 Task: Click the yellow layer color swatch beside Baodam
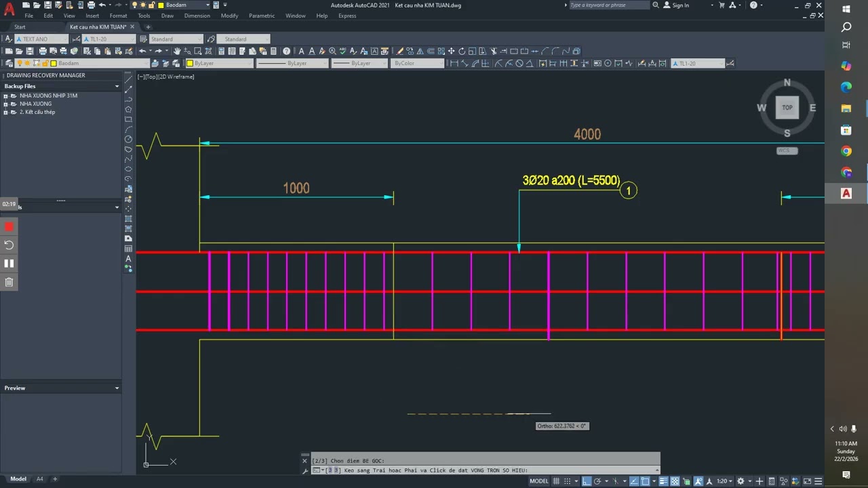pos(54,63)
